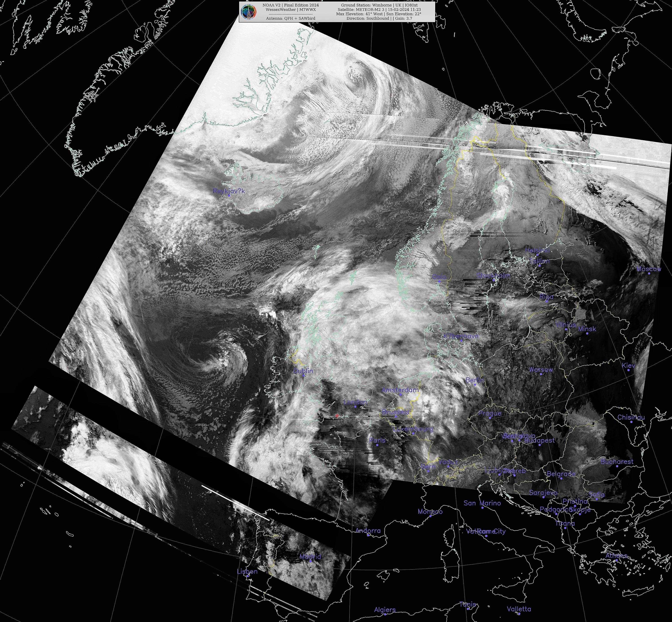Click the Bucharest city dot marker

coord(617,466)
